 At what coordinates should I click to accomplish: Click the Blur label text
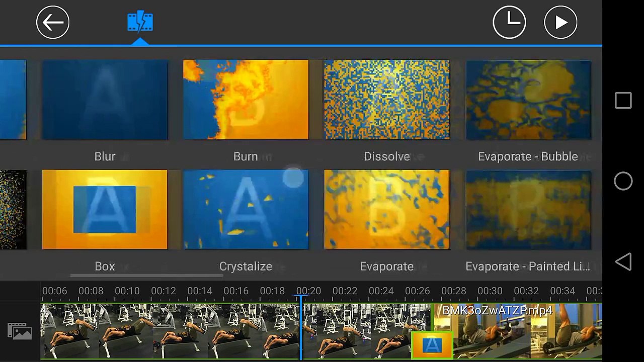pyautogui.click(x=105, y=156)
